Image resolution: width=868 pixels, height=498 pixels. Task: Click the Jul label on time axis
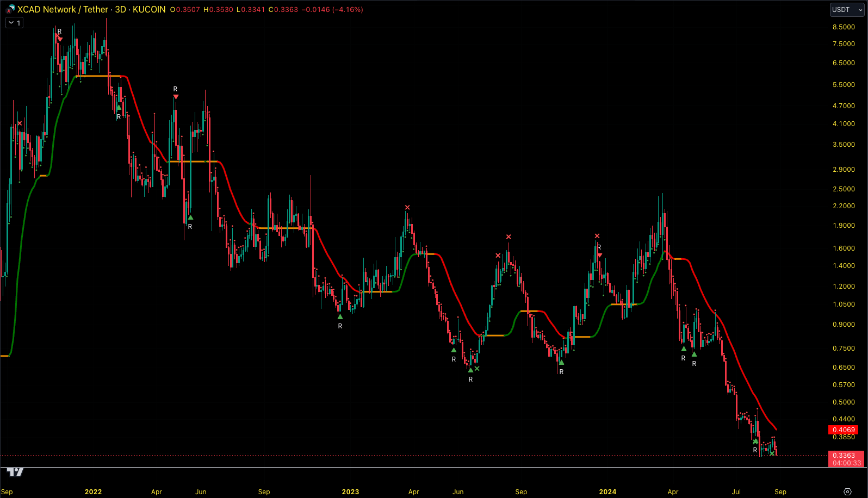[x=736, y=492]
